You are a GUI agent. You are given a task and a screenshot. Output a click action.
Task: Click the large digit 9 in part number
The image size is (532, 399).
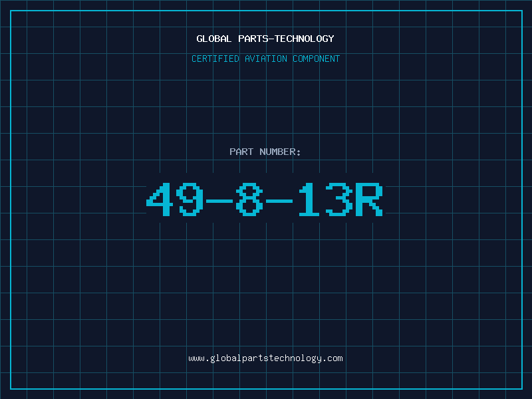click(x=190, y=199)
